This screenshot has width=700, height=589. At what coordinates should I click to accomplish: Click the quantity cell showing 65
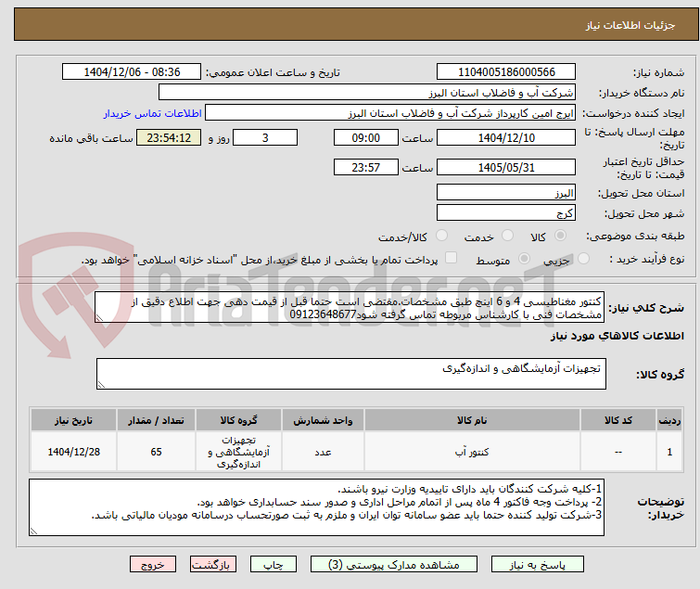pyautogui.click(x=156, y=452)
